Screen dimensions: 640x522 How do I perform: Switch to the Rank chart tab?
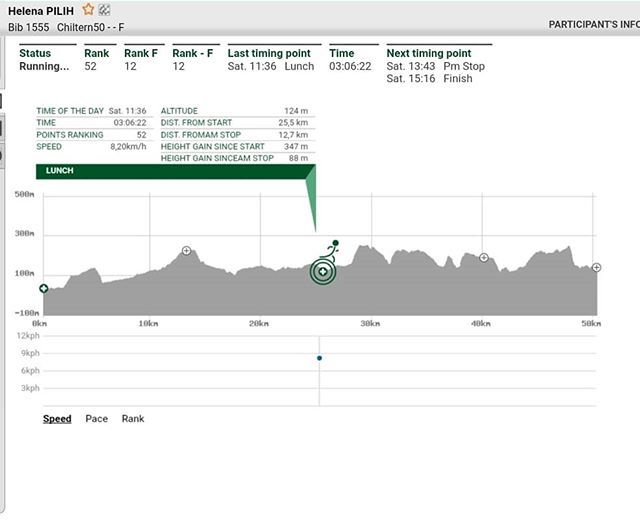click(x=133, y=419)
